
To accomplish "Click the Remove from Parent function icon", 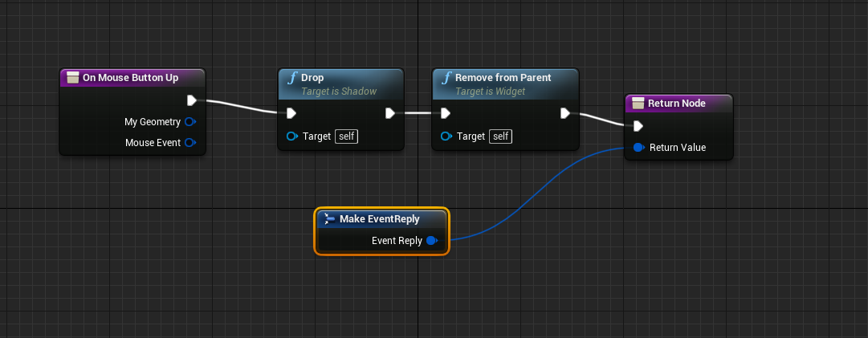I will pyautogui.click(x=446, y=78).
